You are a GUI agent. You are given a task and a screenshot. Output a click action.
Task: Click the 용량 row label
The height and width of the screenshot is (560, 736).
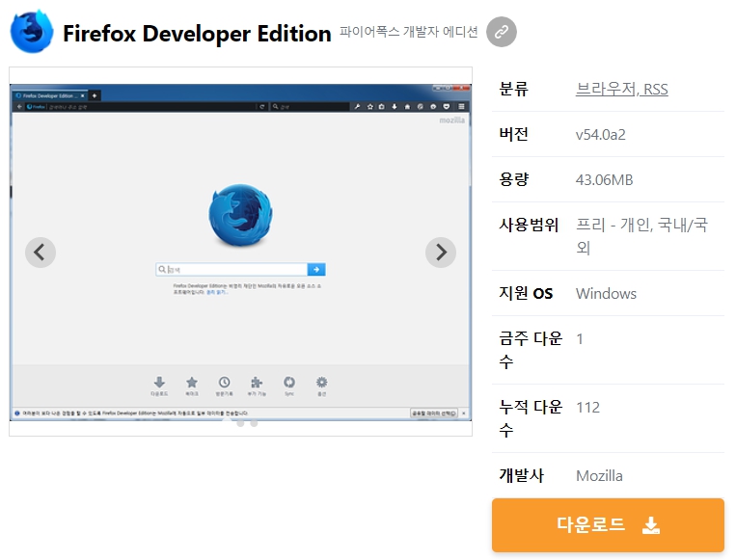(x=513, y=179)
